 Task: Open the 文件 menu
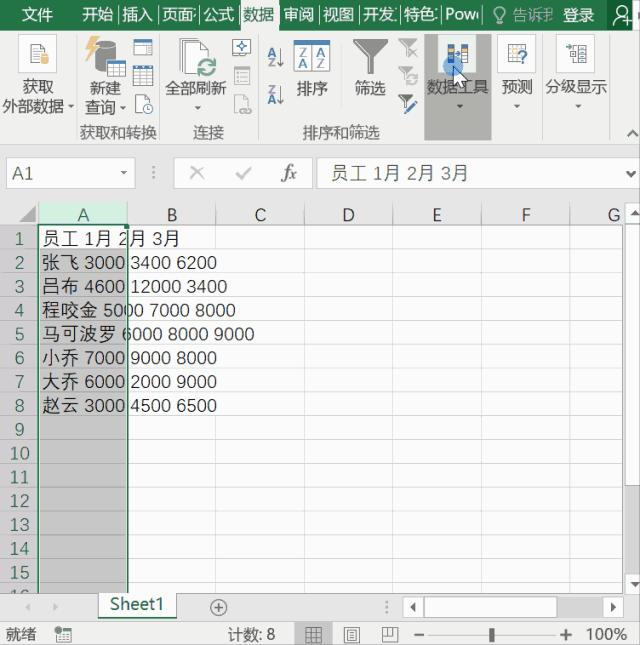37,15
